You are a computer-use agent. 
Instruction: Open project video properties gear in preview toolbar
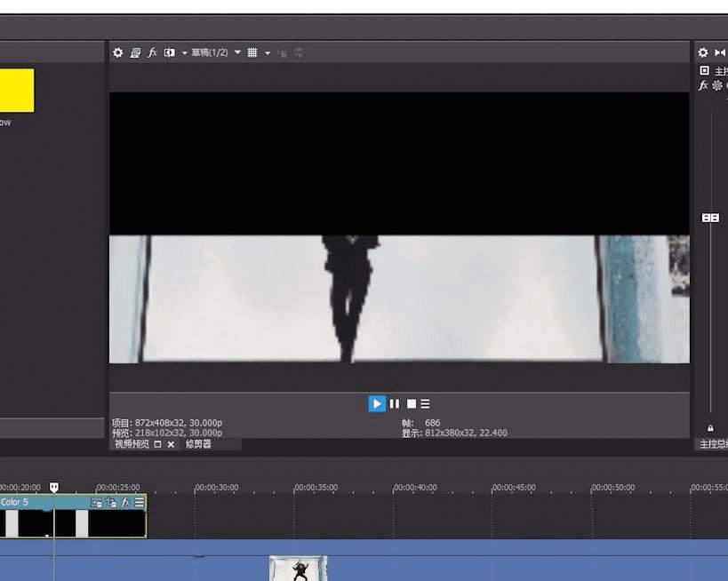point(118,53)
